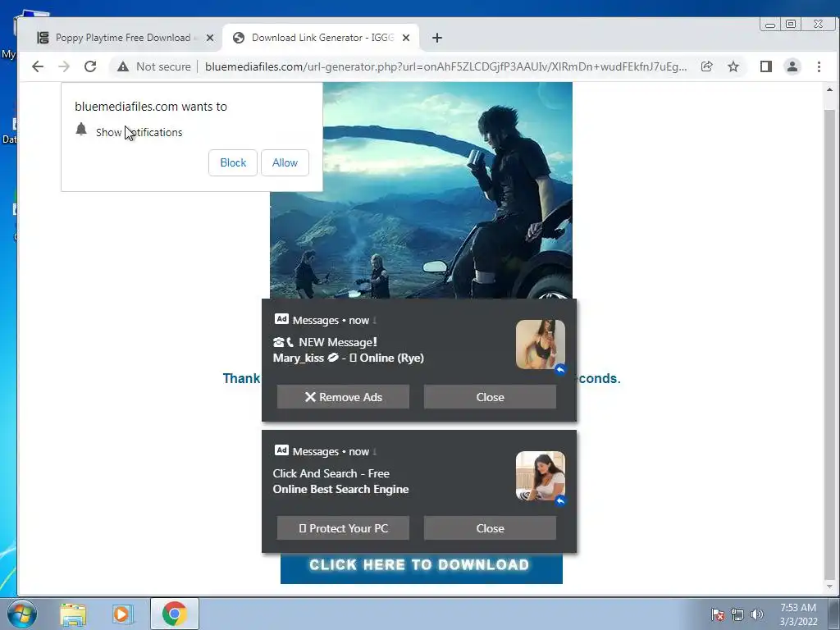This screenshot has height=630, width=840.
Task: Allow notifications from bluemediafiles.com
Action: [x=285, y=163]
